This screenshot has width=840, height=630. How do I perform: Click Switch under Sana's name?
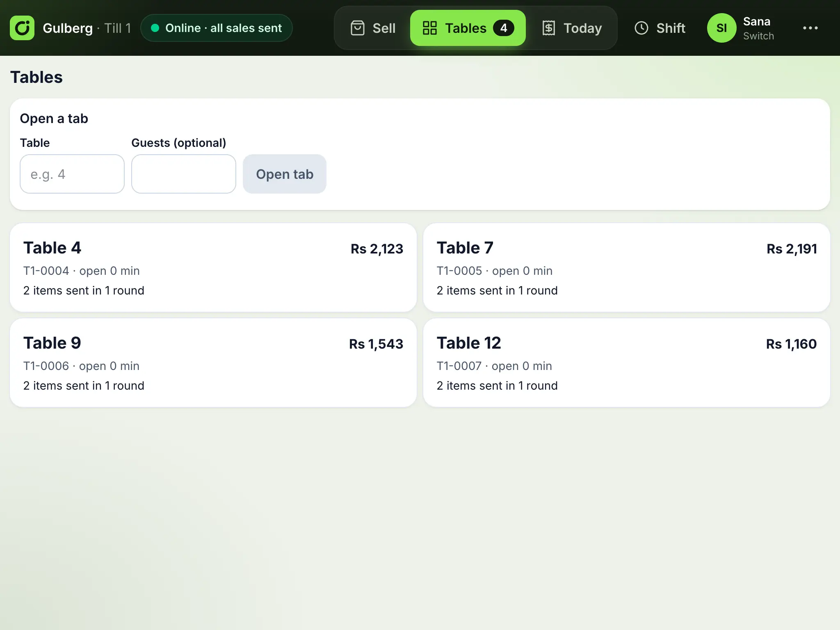pyautogui.click(x=758, y=36)
